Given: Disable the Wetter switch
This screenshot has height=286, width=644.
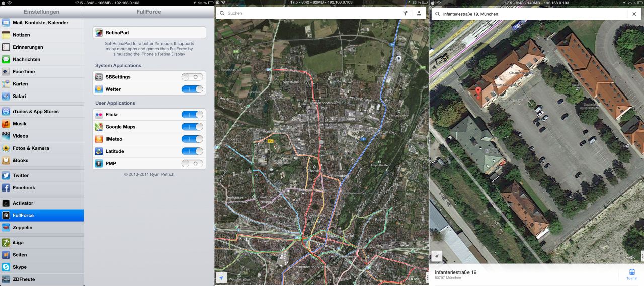Looking at the screenshot, I should [192, 89].
